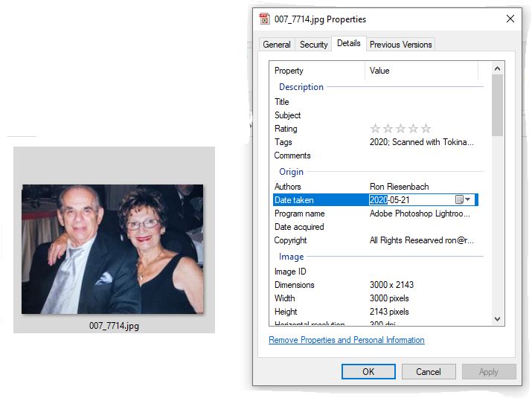Close the Properties dialog with X
Viewport: 532px width, 398px height.
click(510, 19)
